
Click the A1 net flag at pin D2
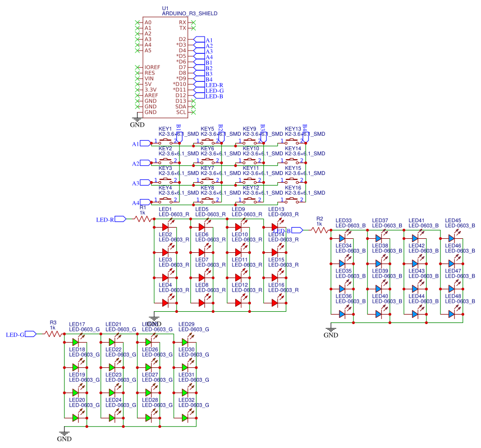click(x=204, y=40)
